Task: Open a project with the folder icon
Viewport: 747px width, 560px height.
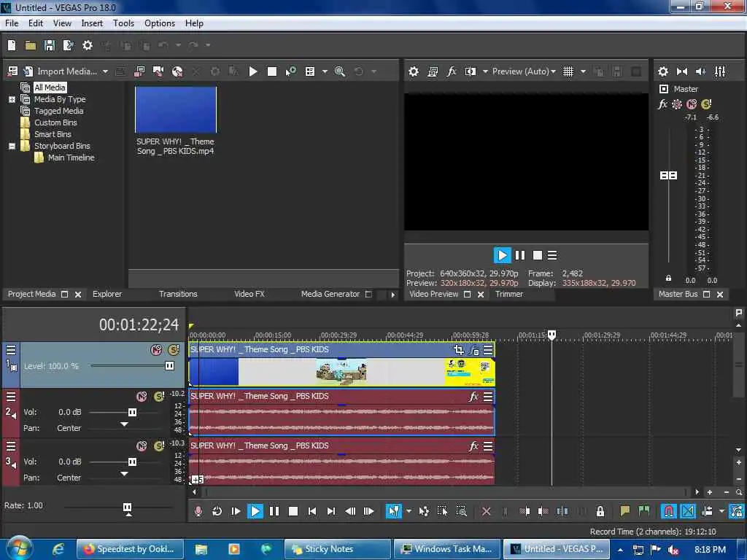Action: tap(31, 45)
